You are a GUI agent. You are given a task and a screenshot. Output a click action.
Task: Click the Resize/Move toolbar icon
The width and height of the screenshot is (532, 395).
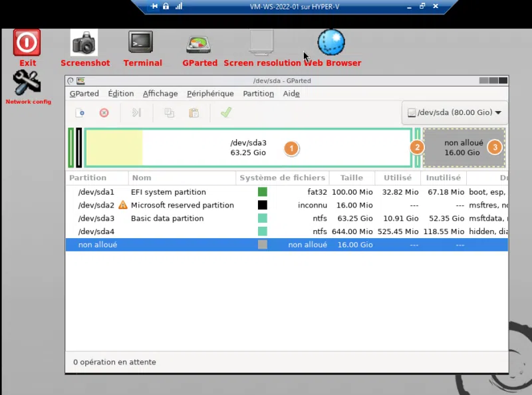click(x=136, y=113)
